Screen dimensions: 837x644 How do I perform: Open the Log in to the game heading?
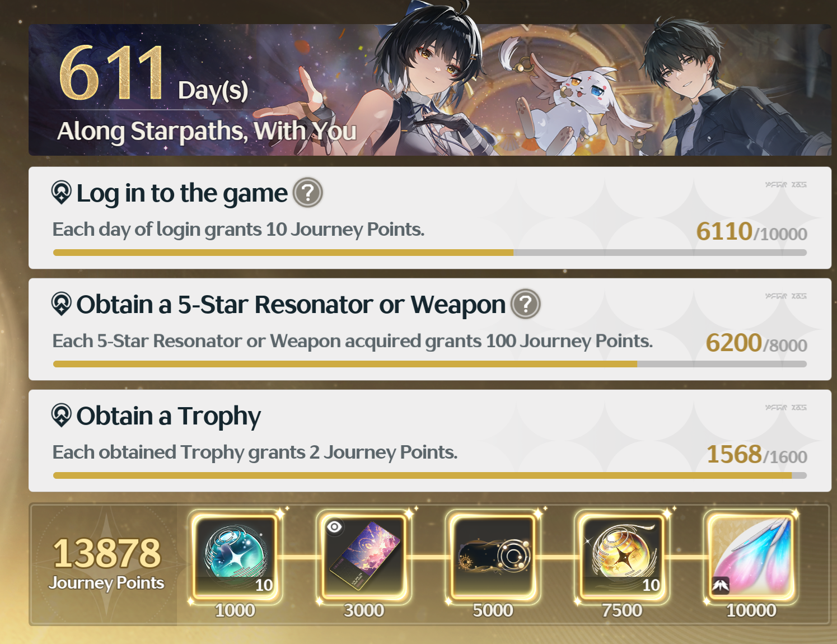point(182,193)
